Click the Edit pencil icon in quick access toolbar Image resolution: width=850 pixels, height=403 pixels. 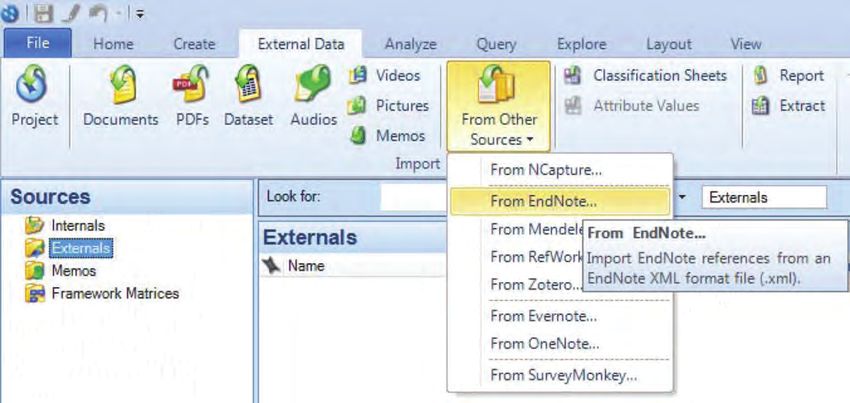point(71,13)
